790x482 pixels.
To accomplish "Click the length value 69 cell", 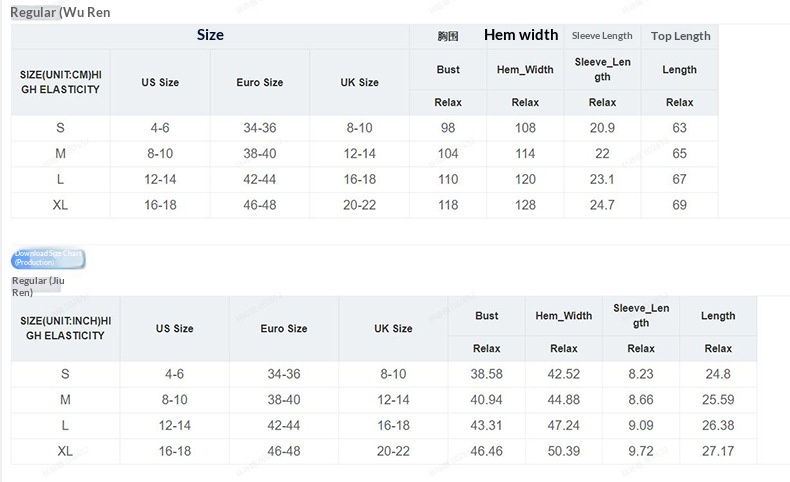I will tap(680, 205).
